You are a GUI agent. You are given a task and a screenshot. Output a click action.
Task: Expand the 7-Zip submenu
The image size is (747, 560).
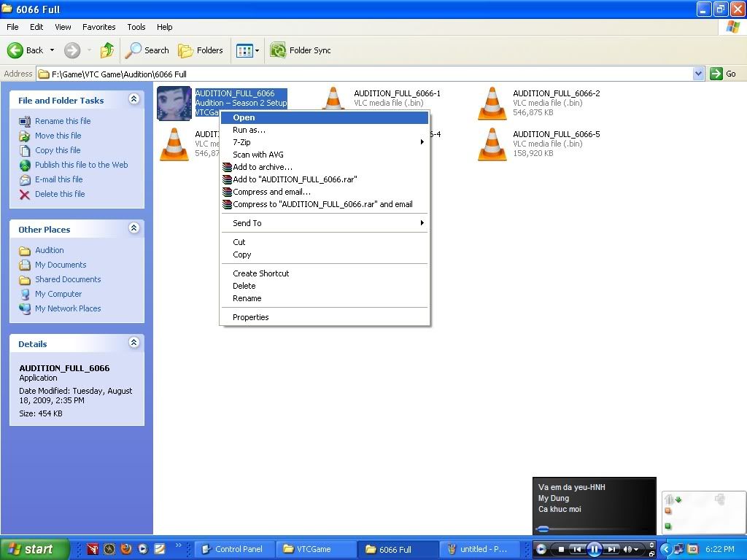325,142
